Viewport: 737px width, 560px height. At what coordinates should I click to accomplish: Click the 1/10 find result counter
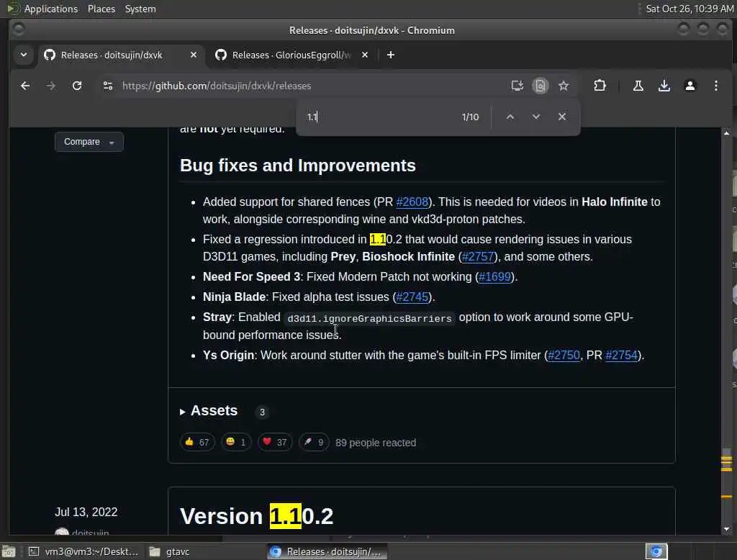(470, 117)
